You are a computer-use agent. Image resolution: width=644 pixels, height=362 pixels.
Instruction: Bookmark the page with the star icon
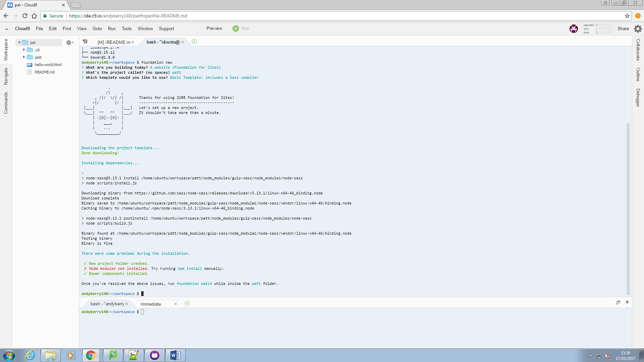[x=627, y=16]
